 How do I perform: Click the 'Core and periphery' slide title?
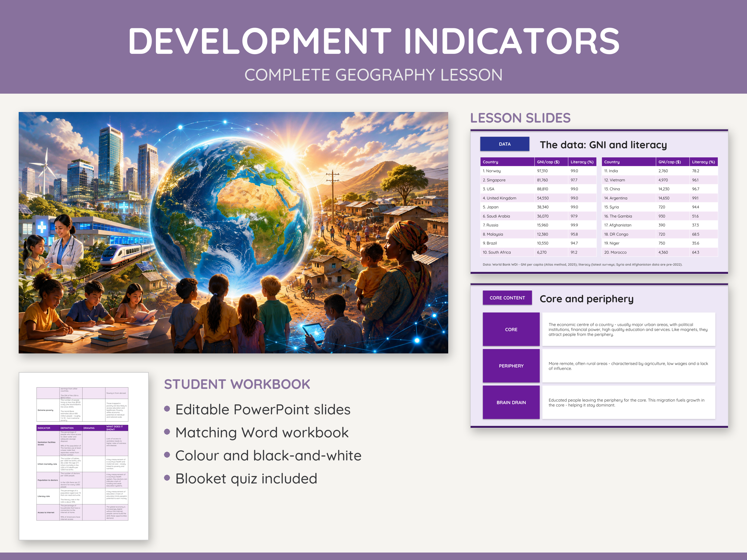click(x=586, y=299)
